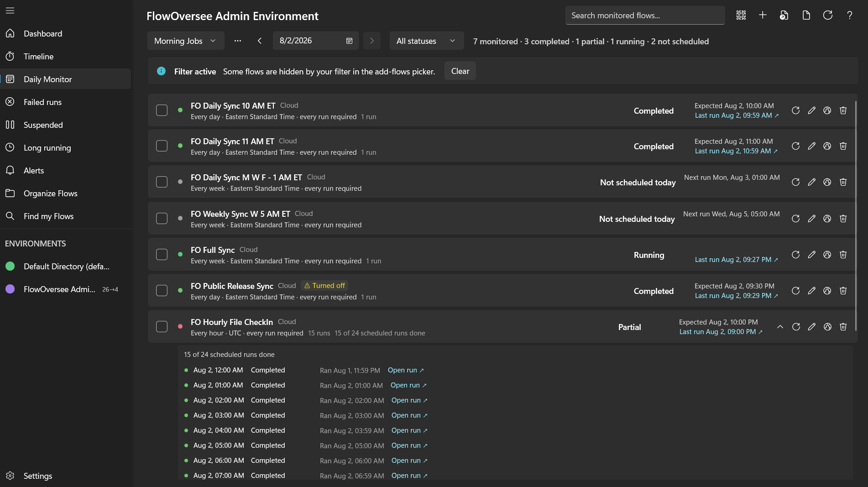Edit FO Public Release Sync with the pencil
868x487 pixels.
[x=811, y=291]
